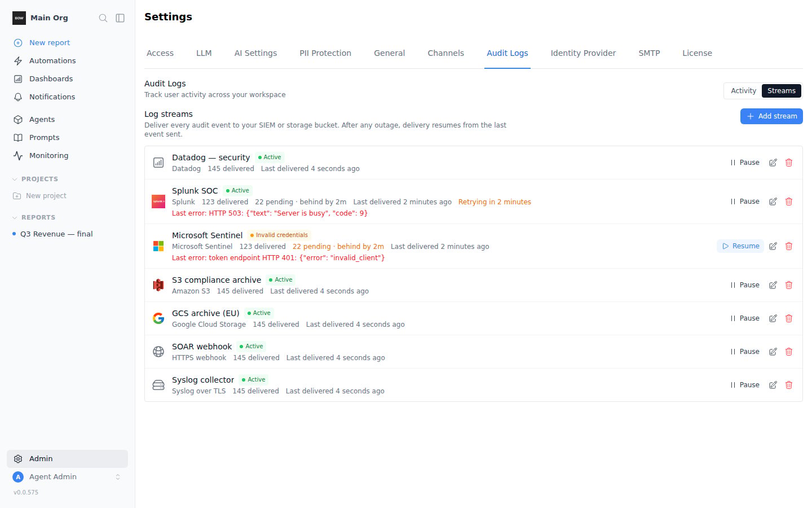
Task: Edit the Syslog collector stream
Action: coord(773,385)
